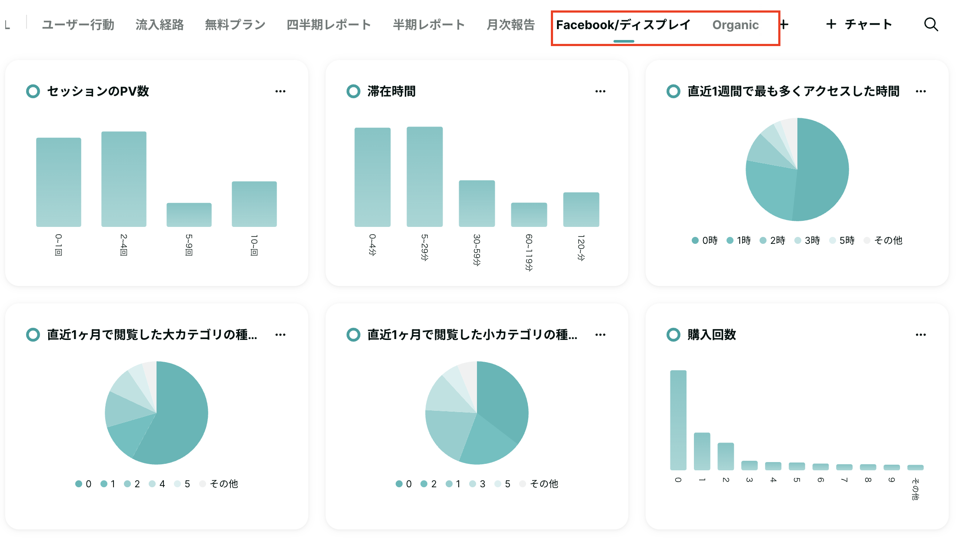Toggle その他 legend in 小カテゴリ chart
Screen dimensions: 980x539
pyautogui.click(x=539, y=484)
